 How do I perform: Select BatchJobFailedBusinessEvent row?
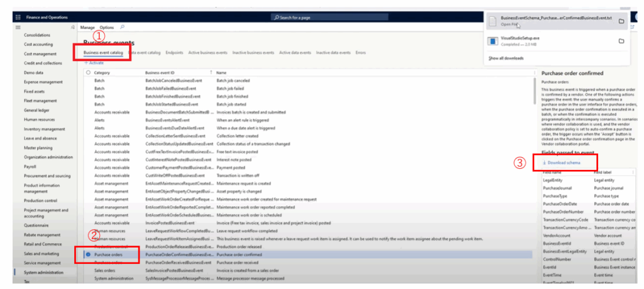click(308, 88)
